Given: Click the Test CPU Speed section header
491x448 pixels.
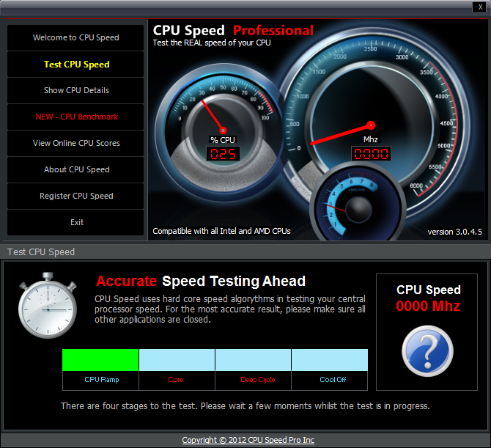Looking at the screenshot, I should pyautogui.click(x=41, y=252).
